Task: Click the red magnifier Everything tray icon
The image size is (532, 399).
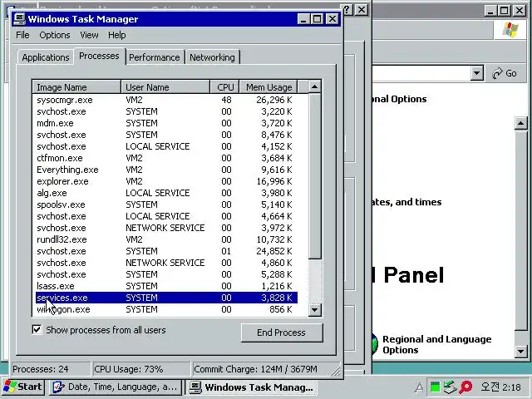Action: (x=465, y=387)
